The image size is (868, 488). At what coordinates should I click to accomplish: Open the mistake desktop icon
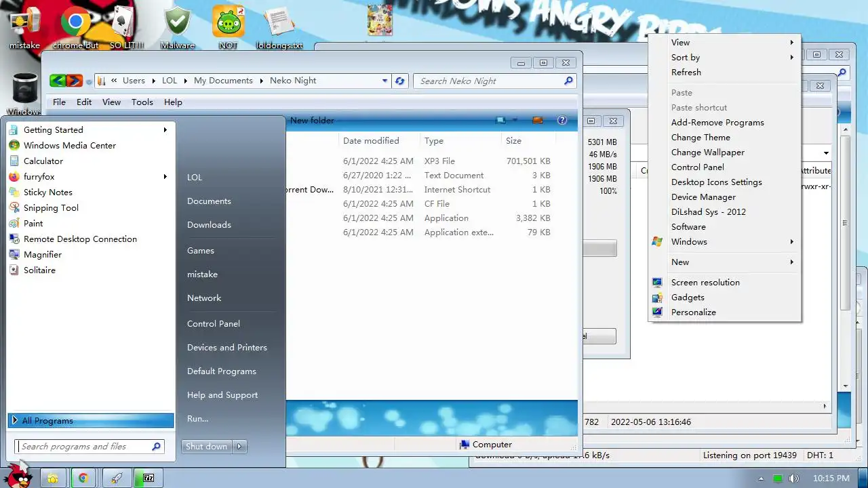(24, 27)
